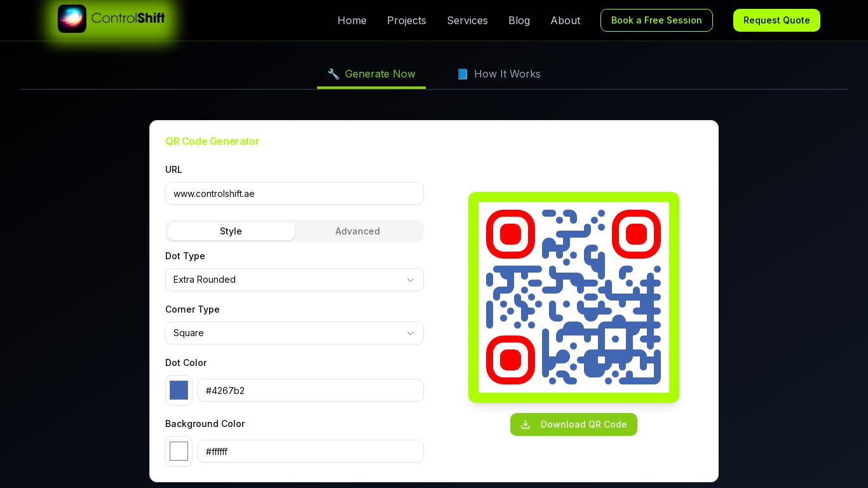Edit the Dot Color hex field
868x488 pixels.
pyautogui.click(x=311, y=390)
